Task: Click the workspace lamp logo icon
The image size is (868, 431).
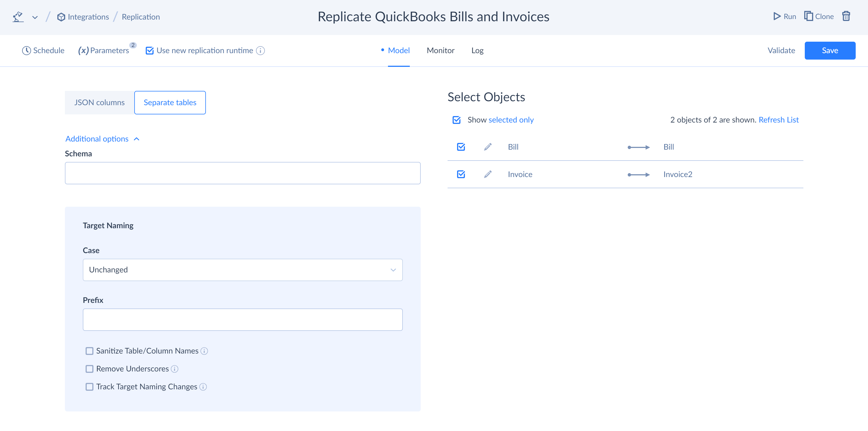Action: pyautogui.click(x=18, y=17)
